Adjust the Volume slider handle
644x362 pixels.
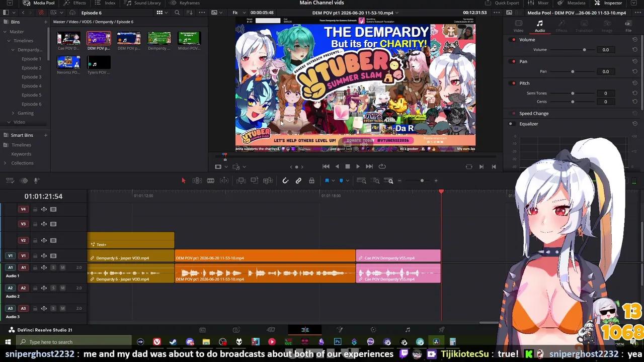pos(584,50)
